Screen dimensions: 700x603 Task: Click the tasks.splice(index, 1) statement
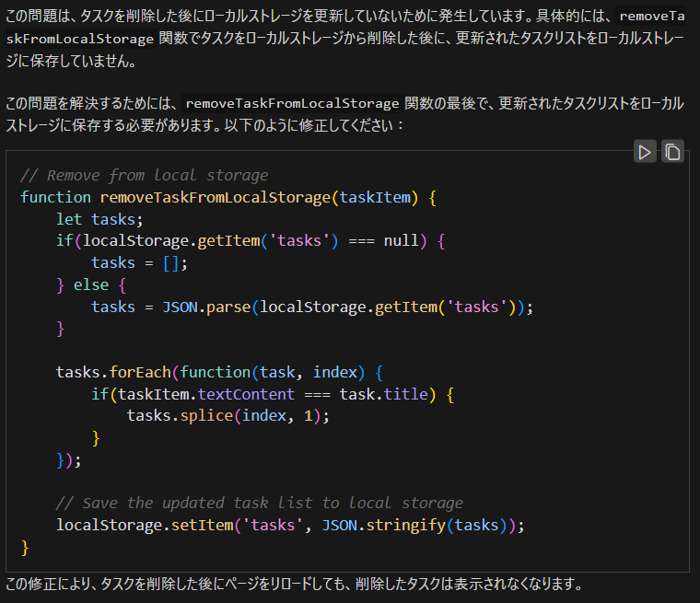click(x=227, y=416)
